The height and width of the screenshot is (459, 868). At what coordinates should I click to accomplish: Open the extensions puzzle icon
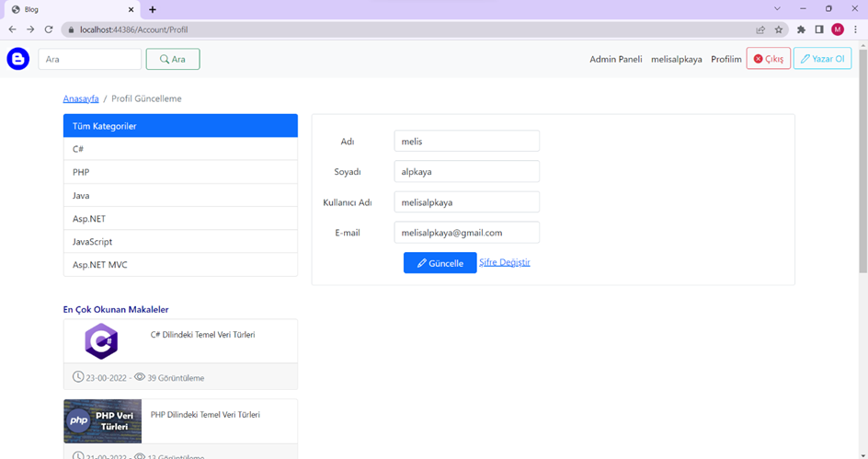[801, 30]
